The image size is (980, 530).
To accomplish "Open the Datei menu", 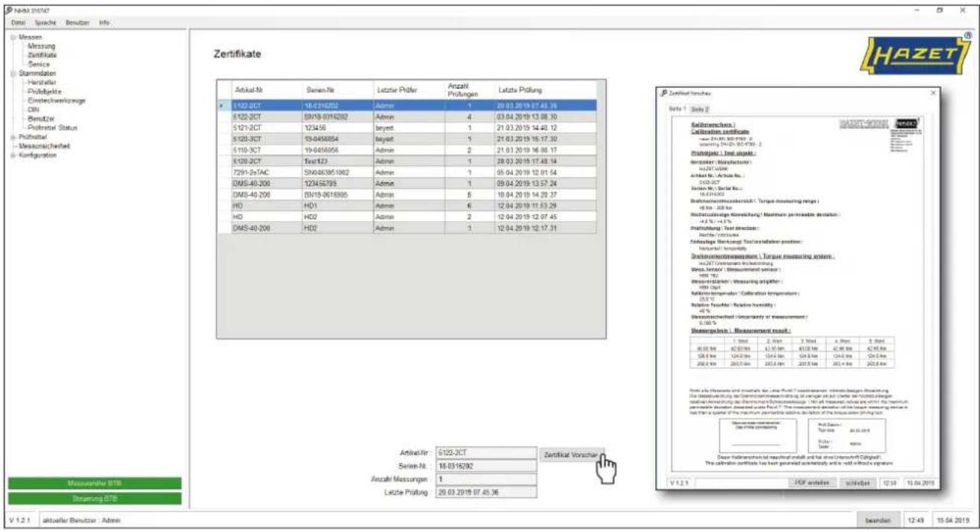I will [x=19, y=23].
